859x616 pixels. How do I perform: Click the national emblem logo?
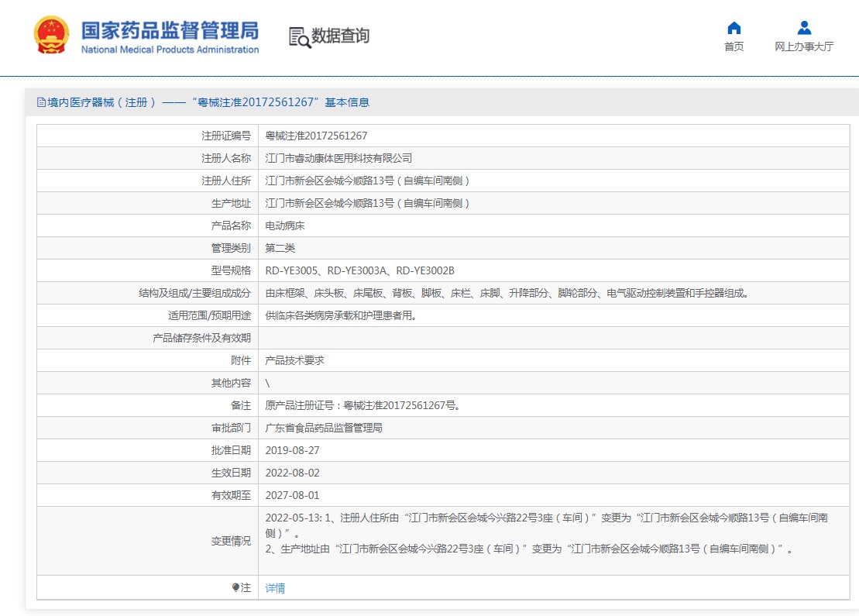51,35
